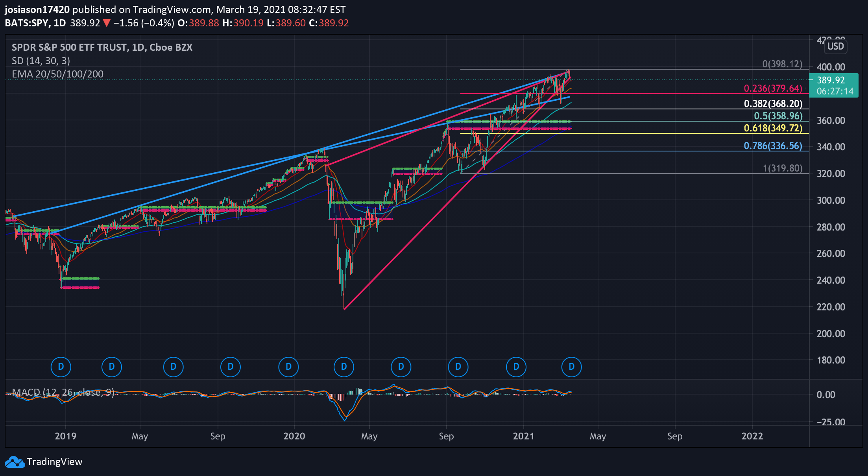Click the high price value H:390.19

coord(243,23)
